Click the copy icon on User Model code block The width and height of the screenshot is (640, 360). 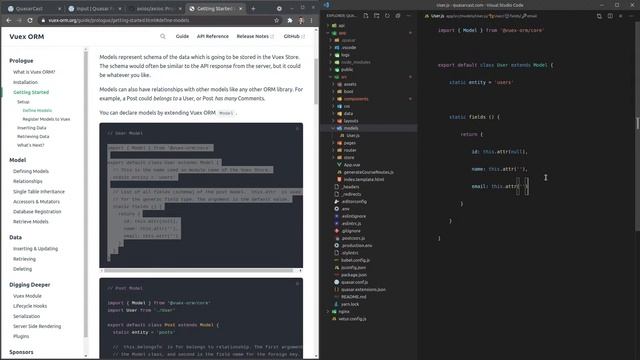click(x=297, y=129)
